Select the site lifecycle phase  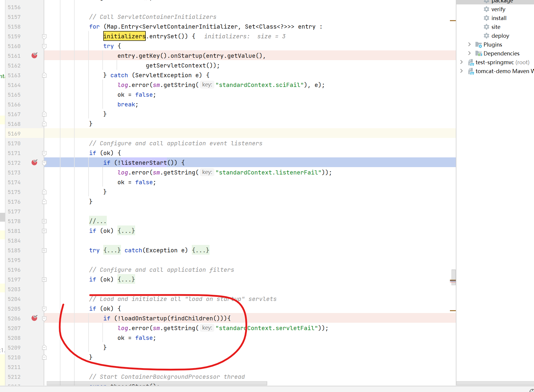click(x=496, y=27)
